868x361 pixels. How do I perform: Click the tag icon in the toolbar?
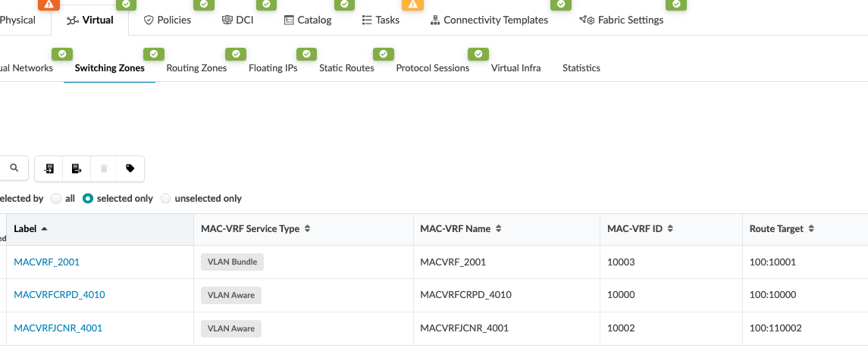pyautogui.click(x=130, y=168)
